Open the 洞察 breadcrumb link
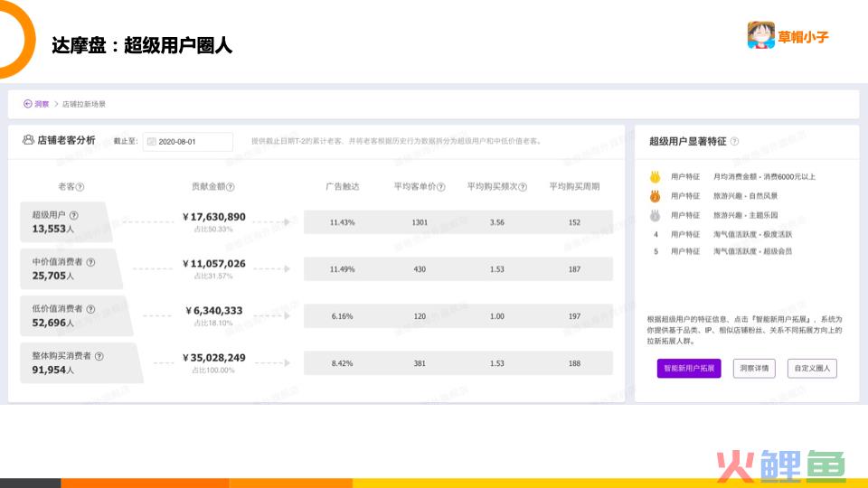 click(42, 104)
